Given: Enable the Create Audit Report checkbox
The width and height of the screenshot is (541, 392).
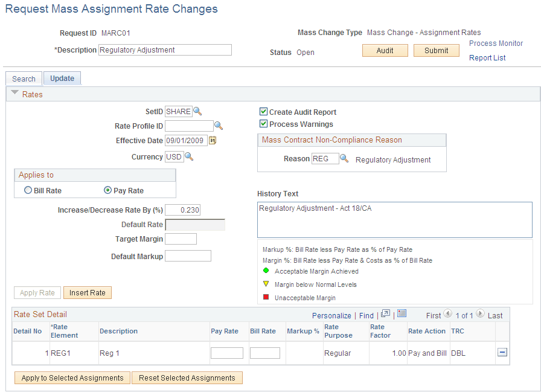Looking at the screenshot, I should pyautogui.click(x=264, y=112).
